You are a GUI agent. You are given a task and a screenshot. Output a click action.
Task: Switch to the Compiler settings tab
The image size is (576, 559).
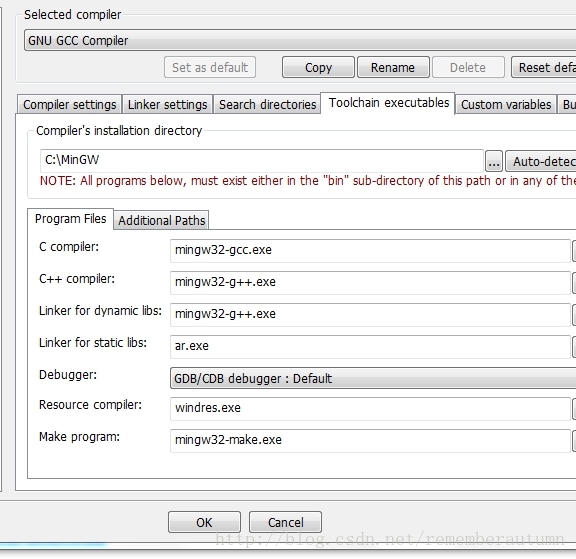point(69,105)
